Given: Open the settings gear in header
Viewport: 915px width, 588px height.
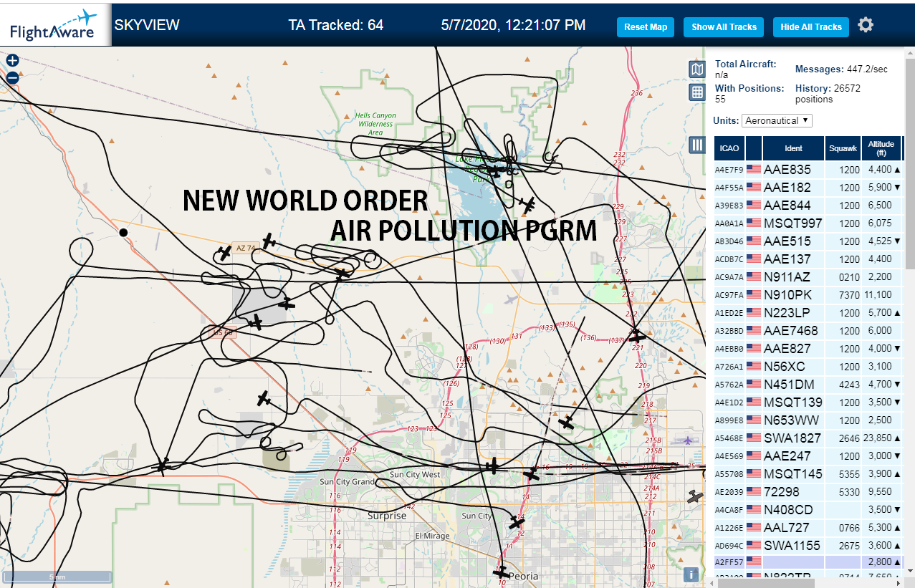Looking at the screenshot, I should (x=866, y=26).
